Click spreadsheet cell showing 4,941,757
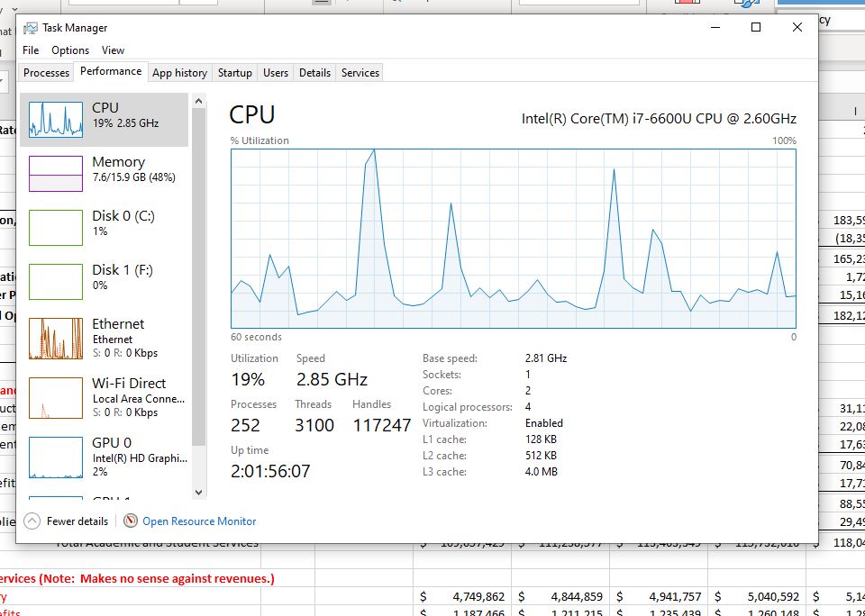 tap(659, 597)
